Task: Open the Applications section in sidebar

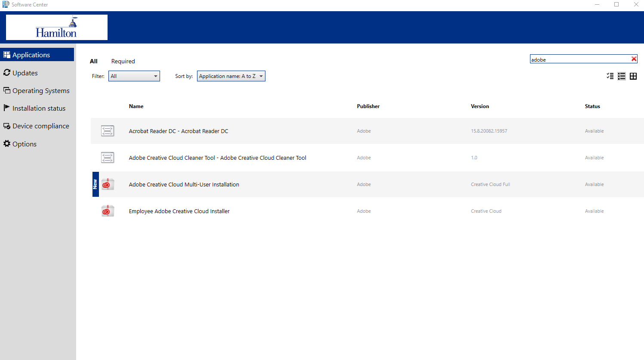Action: click(37, 55)
